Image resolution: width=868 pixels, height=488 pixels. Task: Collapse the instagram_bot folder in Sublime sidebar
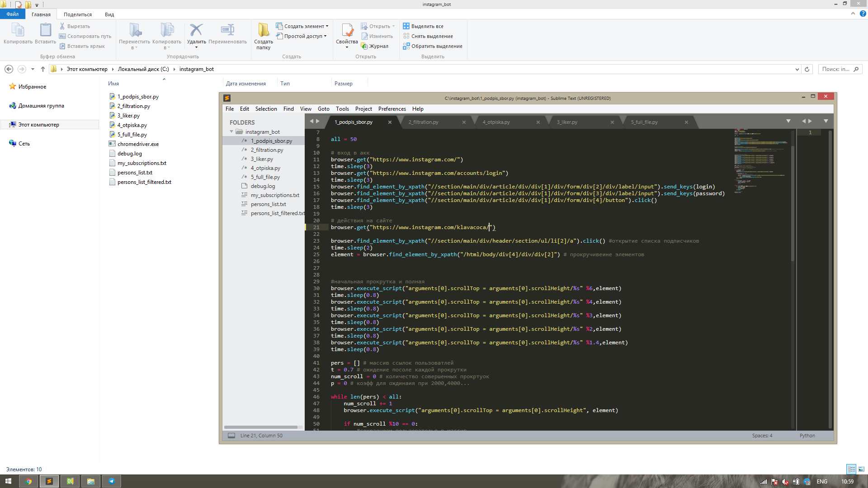(231, 132)
